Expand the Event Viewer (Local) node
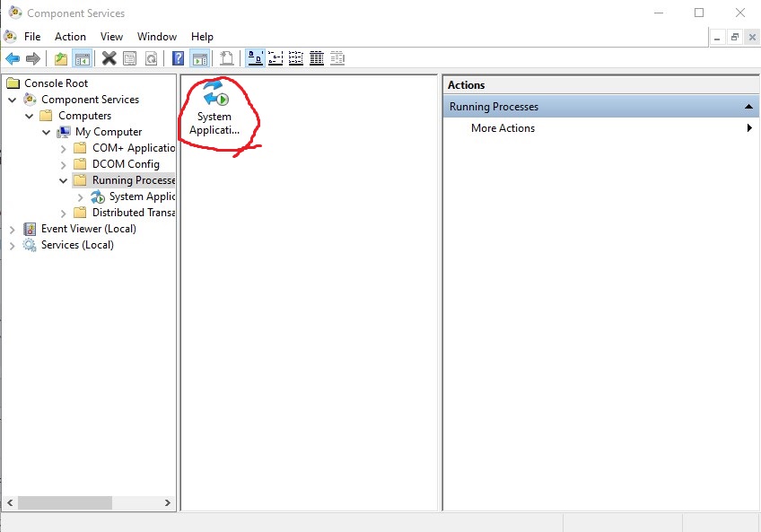Screen dimensions: 761x532 point(13,229)
